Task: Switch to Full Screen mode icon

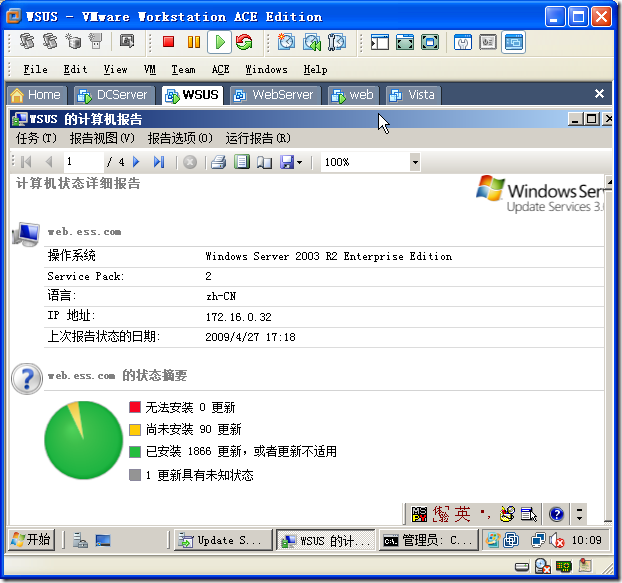Action: 405,42
